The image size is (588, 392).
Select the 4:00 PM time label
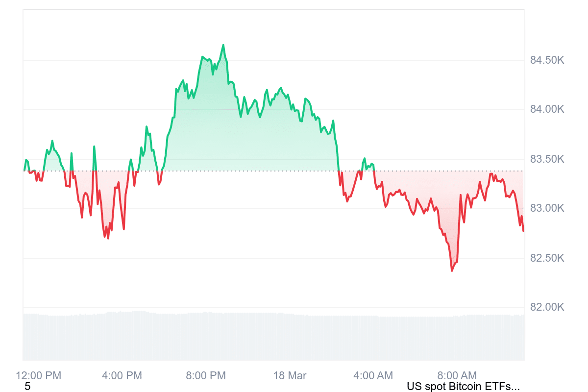click(x=122, y=376)
